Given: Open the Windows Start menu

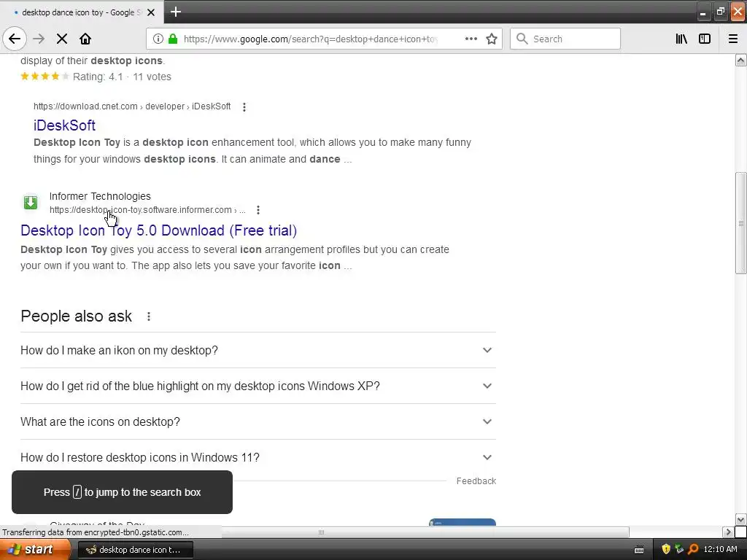Looking at the screenshot, I should point(35,550).
